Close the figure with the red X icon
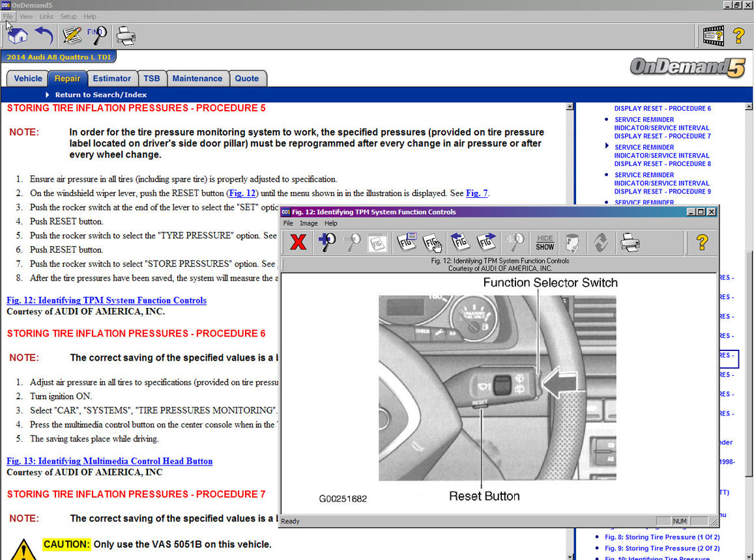 298,242
